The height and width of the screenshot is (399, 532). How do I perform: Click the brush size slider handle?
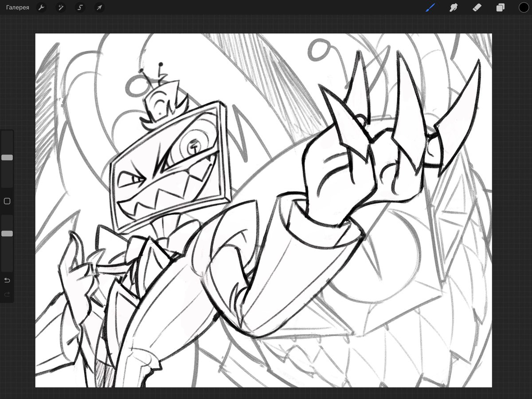7,157
